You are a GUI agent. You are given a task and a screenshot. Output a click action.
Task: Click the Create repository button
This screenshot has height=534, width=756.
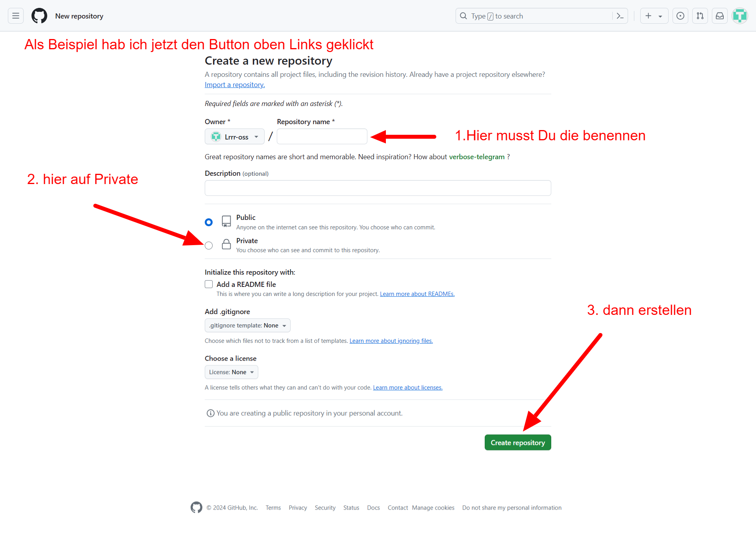pos(518,443)
